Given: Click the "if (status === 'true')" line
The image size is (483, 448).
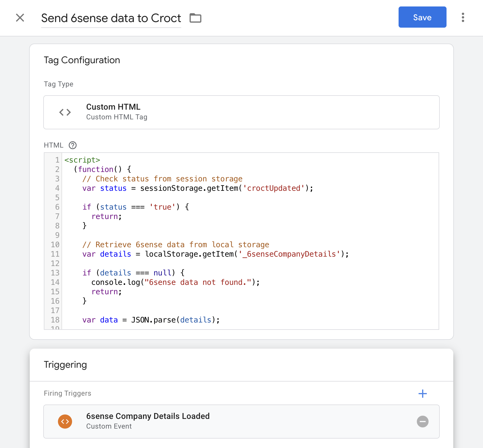Looking at the screenshot, I should click(x=136, y=207).
